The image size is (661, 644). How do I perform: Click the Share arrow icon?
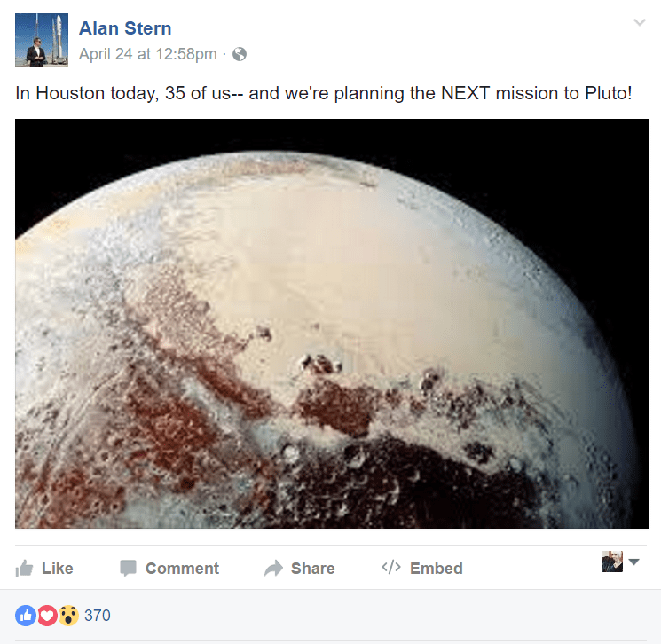[273, 568]
